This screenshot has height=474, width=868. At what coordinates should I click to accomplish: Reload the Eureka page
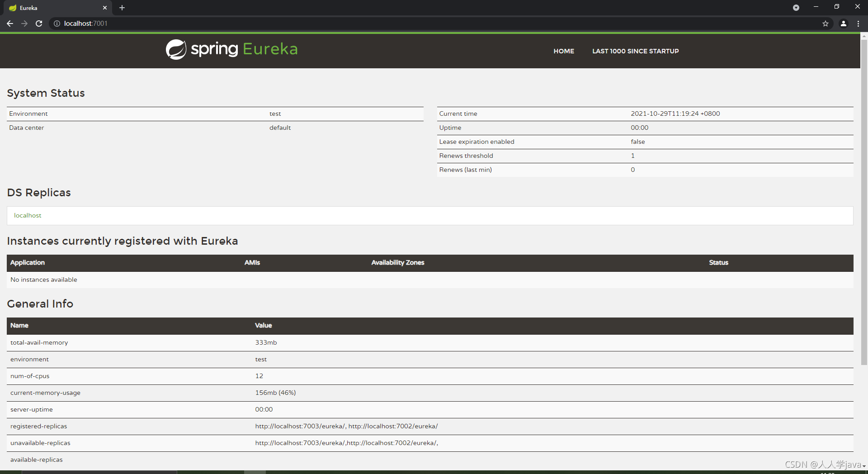(x=39, y=24)
